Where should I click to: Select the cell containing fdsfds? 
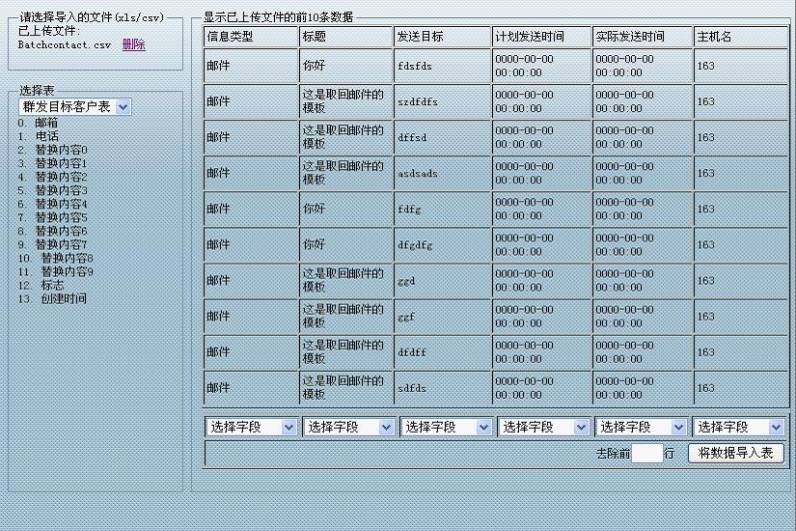point(441,66)
